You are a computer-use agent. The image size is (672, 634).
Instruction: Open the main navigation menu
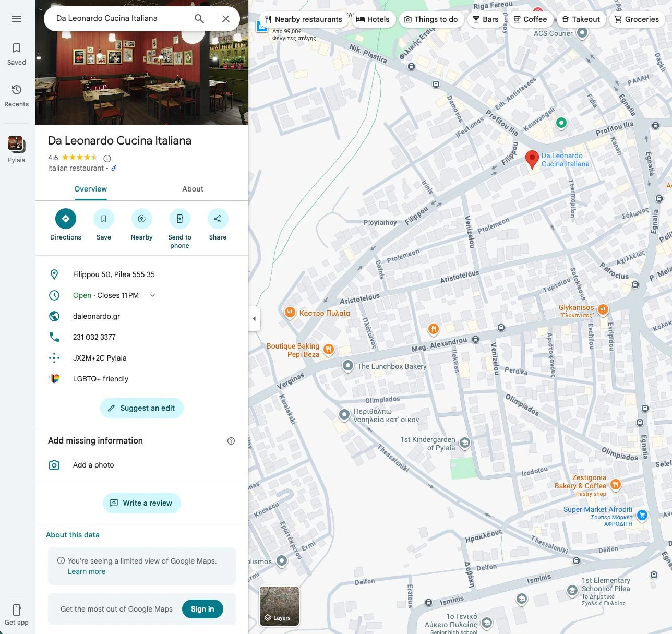click(16, 18)
